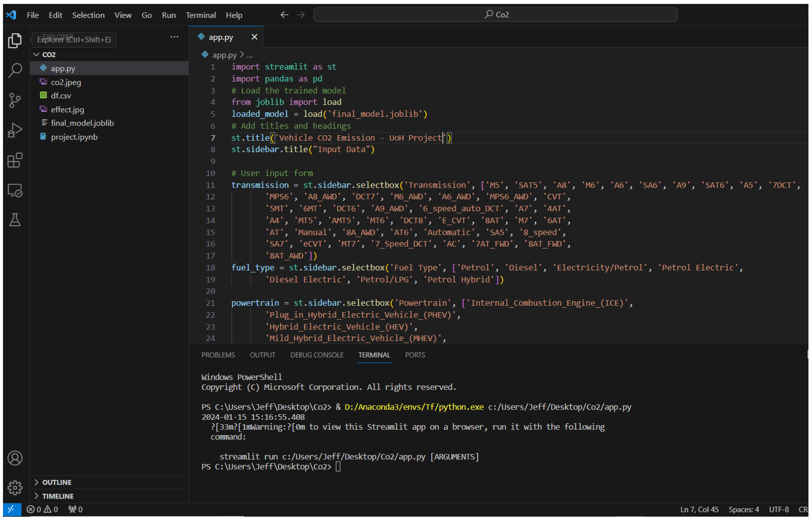This screenshot has height=521, width=812.
Task: Open the Accounts icon
Action: coord(15,458)
